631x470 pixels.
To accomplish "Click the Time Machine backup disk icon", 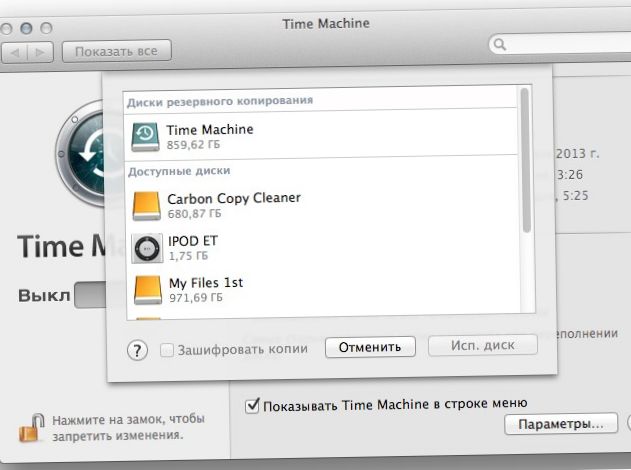I will pos(145,137).
